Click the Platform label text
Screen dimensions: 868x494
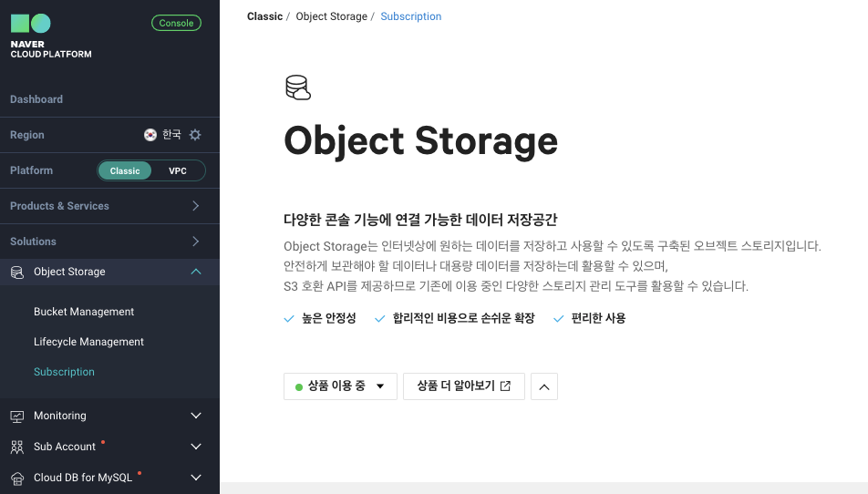click(x=32, y=170)
